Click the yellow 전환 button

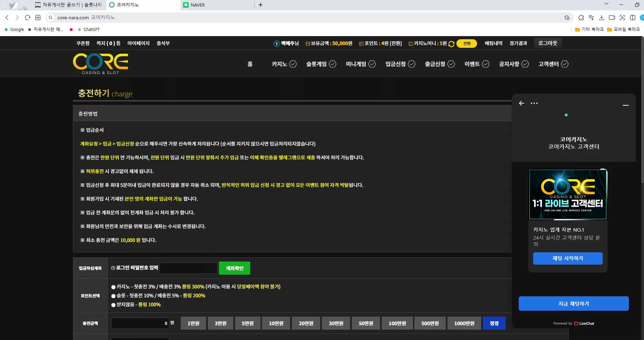(x=467, y=43)
